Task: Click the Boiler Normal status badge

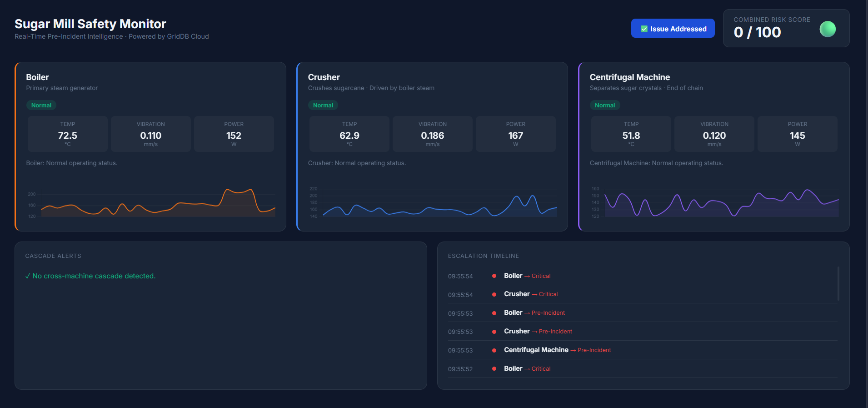Action: 41,105
